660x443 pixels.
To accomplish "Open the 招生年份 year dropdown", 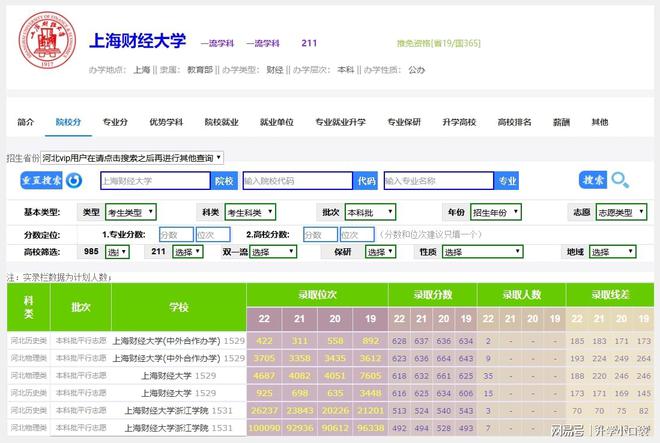I will (x=496, y=212).
